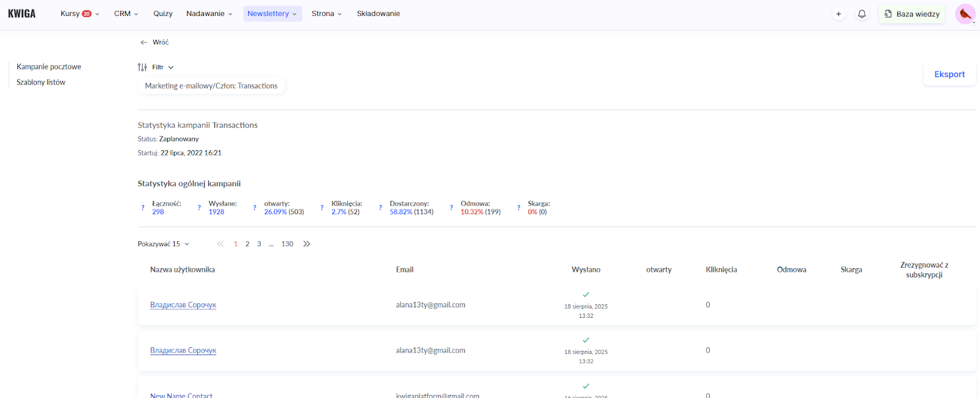Select Szablony listów in sidebar
980x398 pixels.
tap(41, 82)
